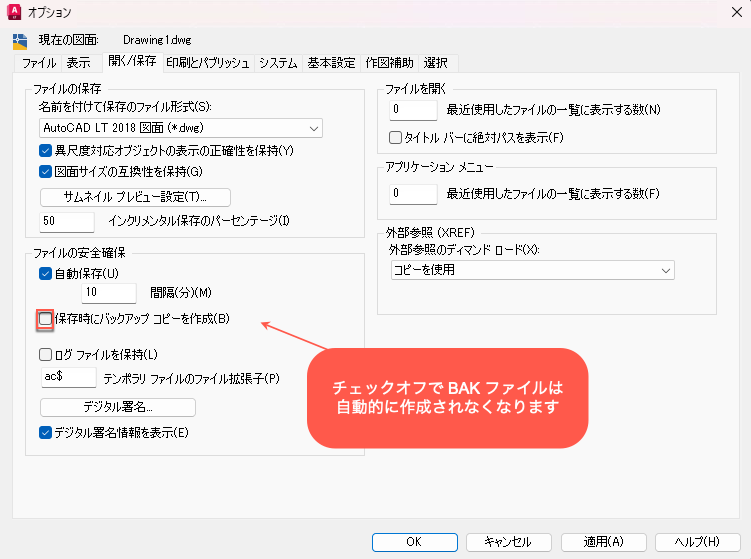Toggle 異尺度対応オブジェクトの表示の正確性を保持 checkbox

(46, 151)
